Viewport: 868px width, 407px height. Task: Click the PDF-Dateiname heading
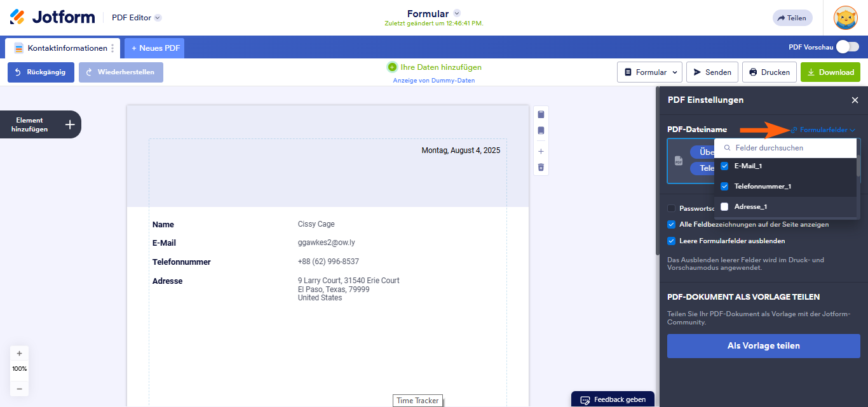(x=697, y=130)
